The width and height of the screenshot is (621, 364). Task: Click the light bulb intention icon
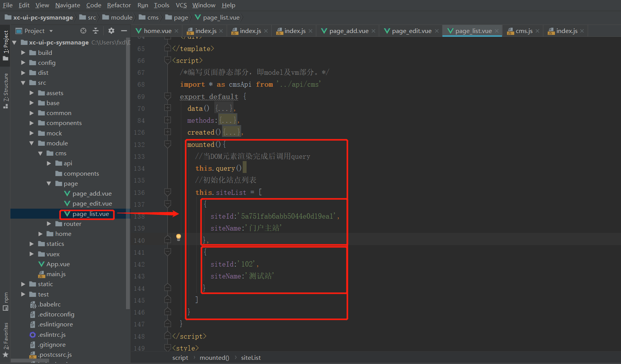(x=179, y=237)
